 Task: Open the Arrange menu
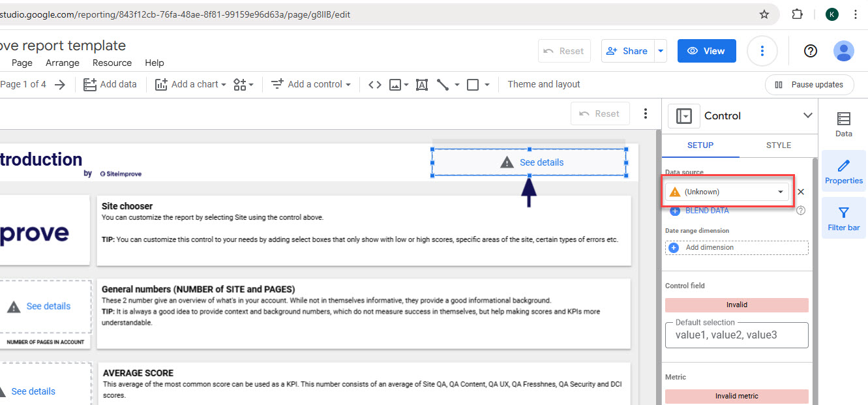point(63,63)
